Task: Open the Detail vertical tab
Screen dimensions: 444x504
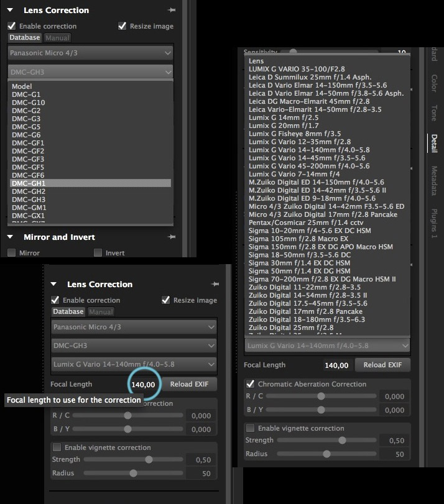Action: click(x=434, y=144)
